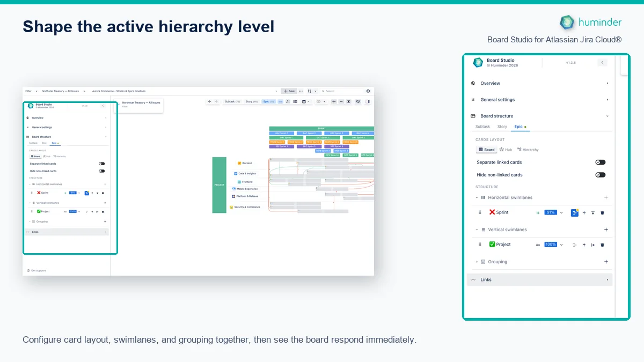Click the columns layout icon in board toolbar

pyautogui.click(x=295, y=101)
